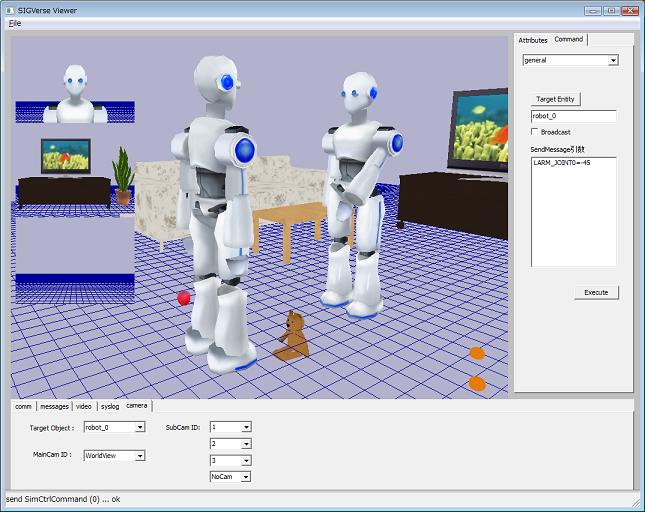Switch to the Attributes tab
This screenshot has width=645, height=512.
point(532,40)
